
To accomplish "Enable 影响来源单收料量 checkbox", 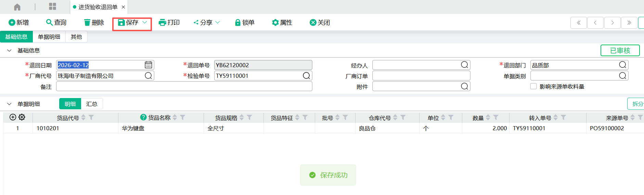I will coord(533,86).
